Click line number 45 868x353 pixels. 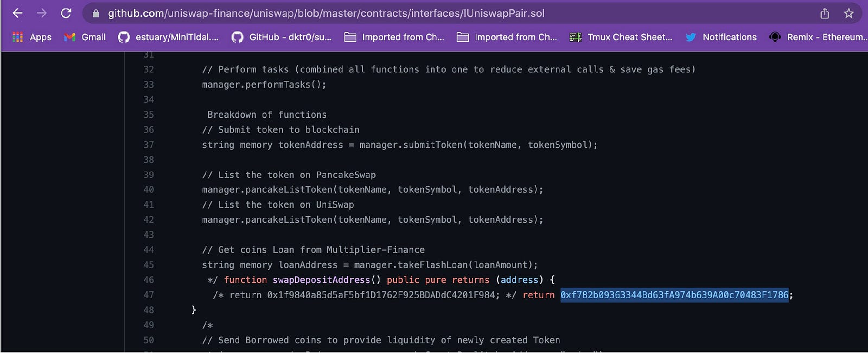pyautogui.click(x=149, y=265)
